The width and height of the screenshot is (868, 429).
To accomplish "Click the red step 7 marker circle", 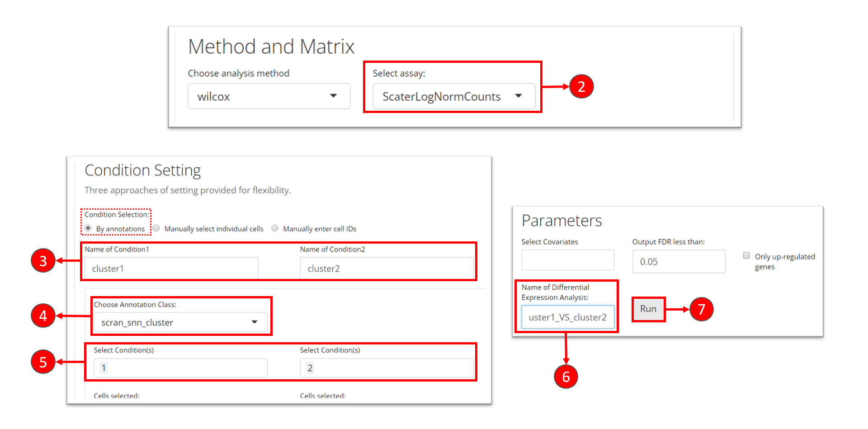I will pyautogui.click(x=701, y=309).
